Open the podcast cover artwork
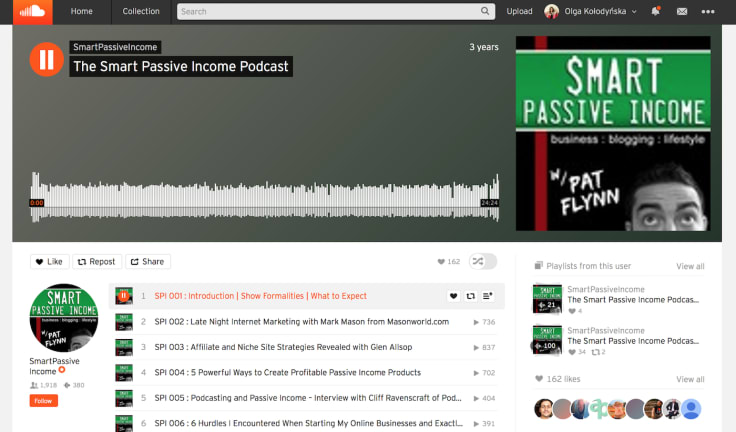 pyautogui.click(x=613, y=134)
